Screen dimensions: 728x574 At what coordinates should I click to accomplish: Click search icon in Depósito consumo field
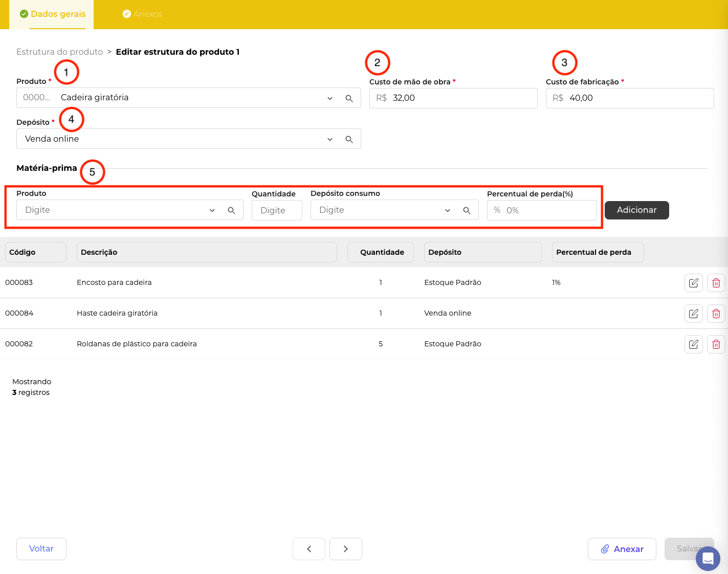point(467,210)
